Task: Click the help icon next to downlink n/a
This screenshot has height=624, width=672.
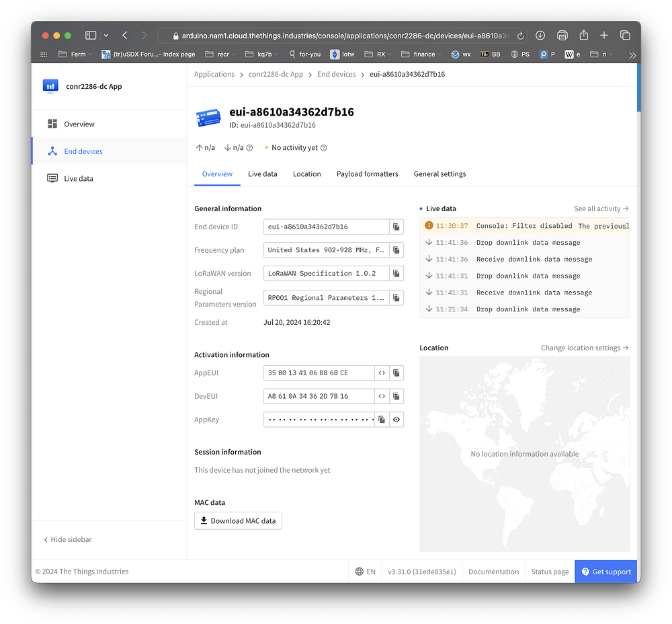Action: point(249,148)
